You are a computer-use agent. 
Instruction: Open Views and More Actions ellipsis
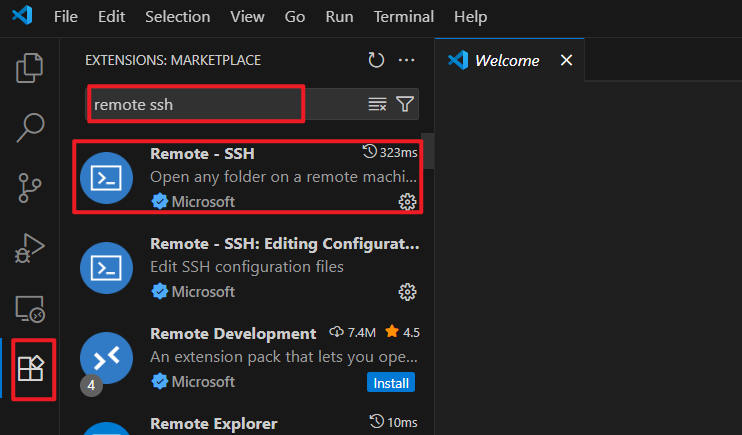[406, 60]
